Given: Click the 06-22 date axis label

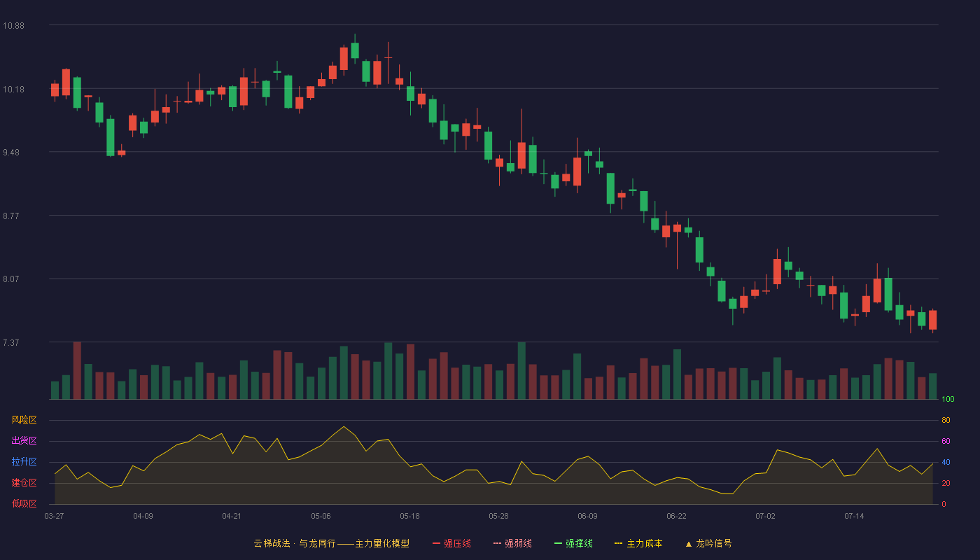Looking at the screenshot, I should coord(676,516).
